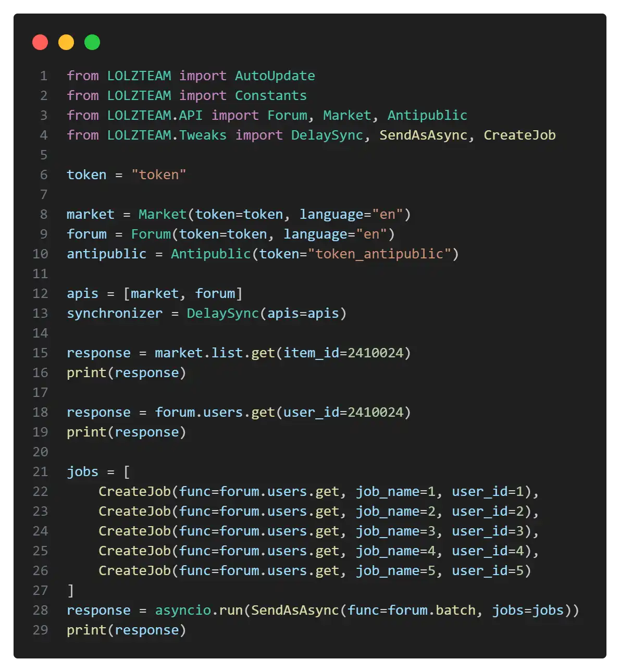Select "asyncio.run" on line 28
The width and height of the screenshot is (620, 672).
pyautogui.click(x=199, y=611)
